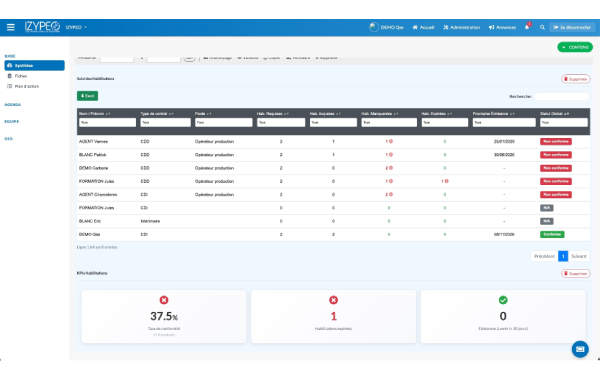The image size is (600, 380).
Task: Open the Administration menu
Action: (461, 27)
